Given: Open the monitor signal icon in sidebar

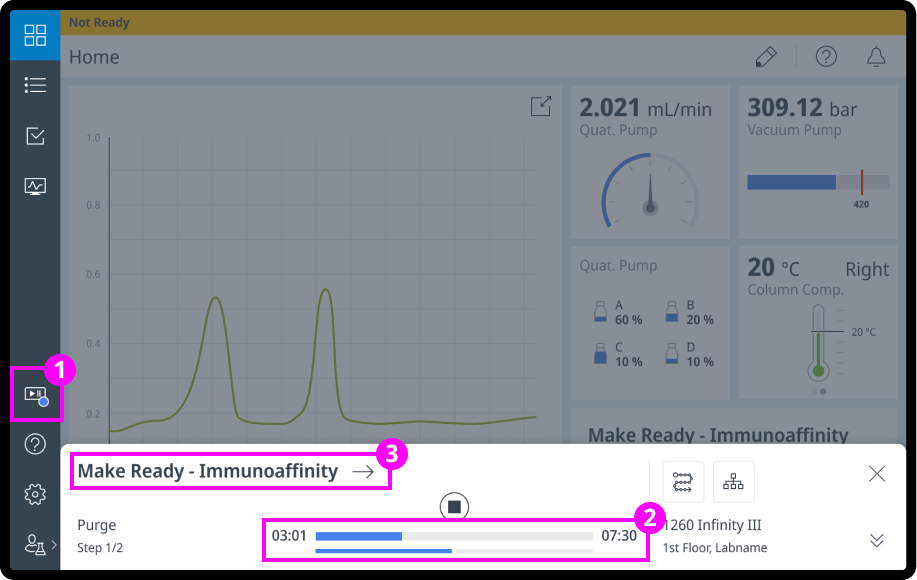Looking at the screenshot, I should click(35, 186).
